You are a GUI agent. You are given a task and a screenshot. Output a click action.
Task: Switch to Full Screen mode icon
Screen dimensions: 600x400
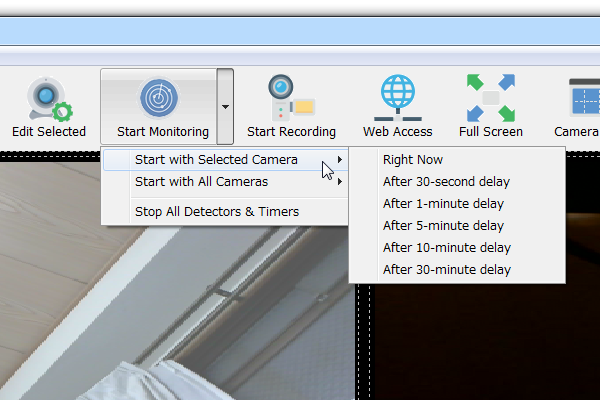(491, 98)
